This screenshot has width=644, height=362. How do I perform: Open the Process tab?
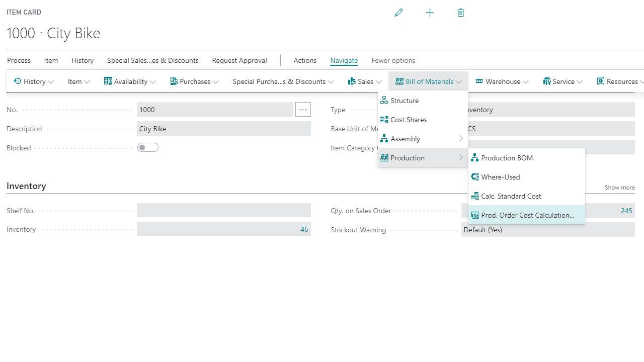[19, 60]
